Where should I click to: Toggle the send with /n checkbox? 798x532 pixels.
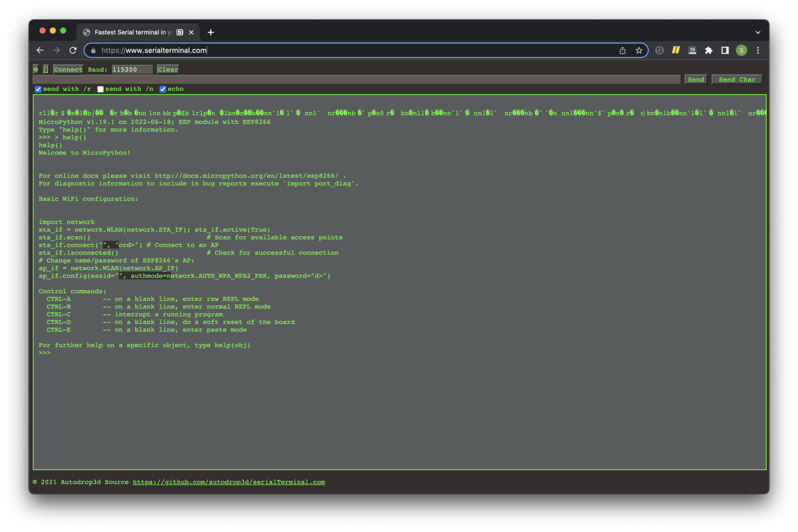point(100,88)
